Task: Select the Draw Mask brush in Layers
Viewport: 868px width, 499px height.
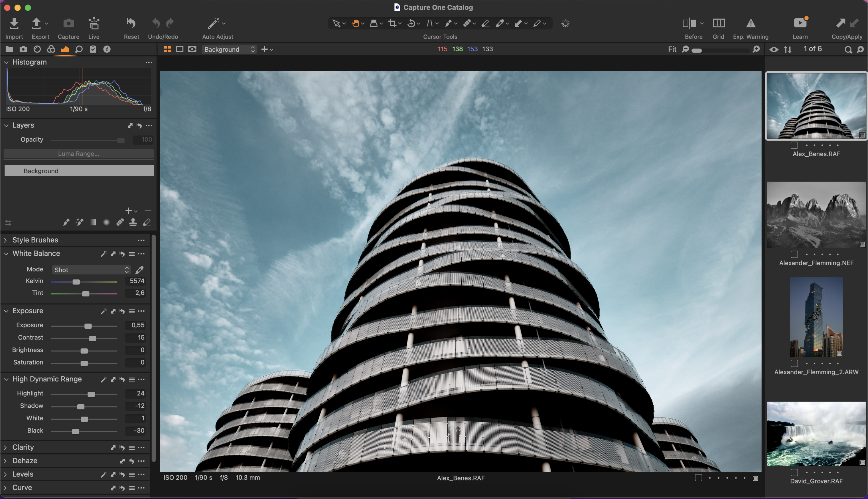Action: [x=66, y=223]
